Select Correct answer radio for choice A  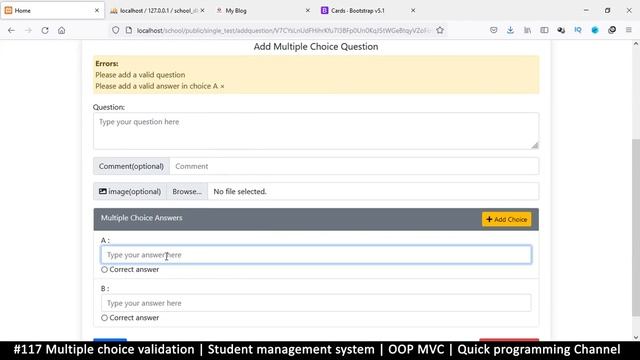click(104, 270)
